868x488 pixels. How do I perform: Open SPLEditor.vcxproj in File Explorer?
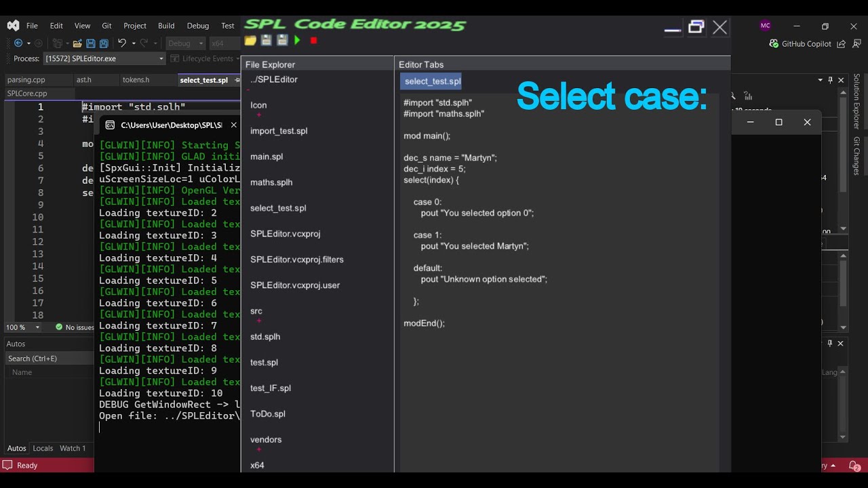285,234
